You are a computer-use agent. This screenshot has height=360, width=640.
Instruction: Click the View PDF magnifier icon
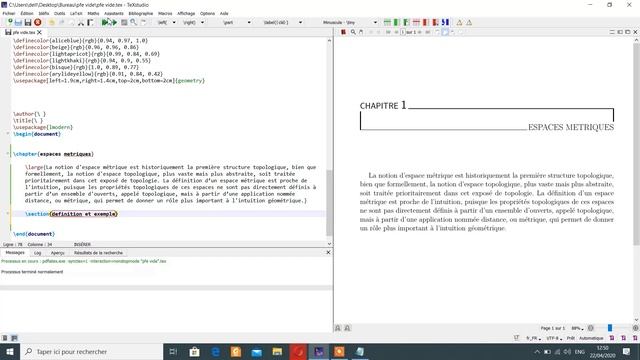click(x=133, y=22)
